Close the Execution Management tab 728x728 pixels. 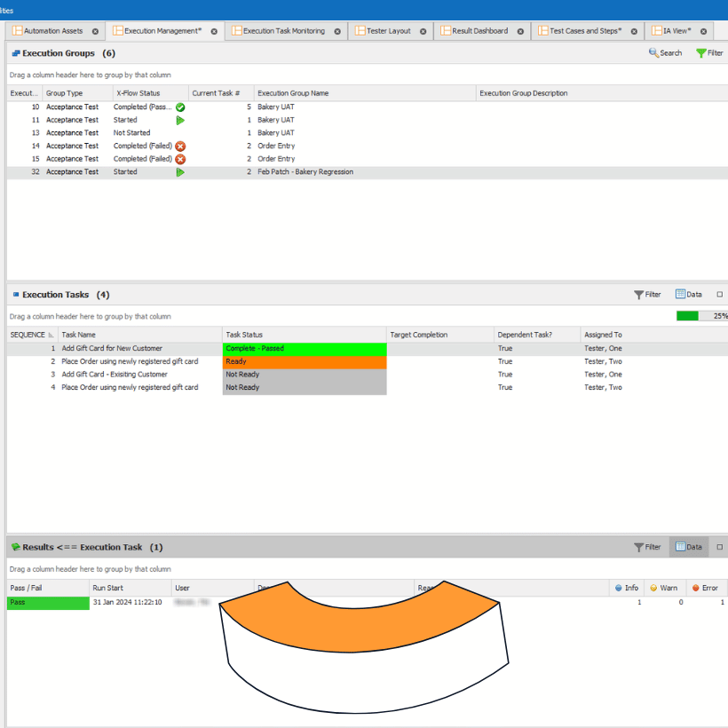[214, 32]
